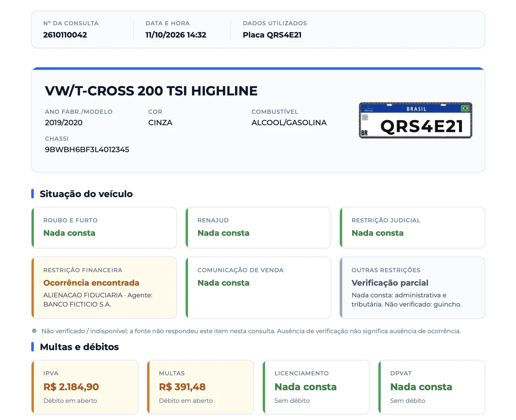Select the year value 2019/2020
Image resolution: width=516 pixels, height=420 pixels.
[x=64, y=123]
